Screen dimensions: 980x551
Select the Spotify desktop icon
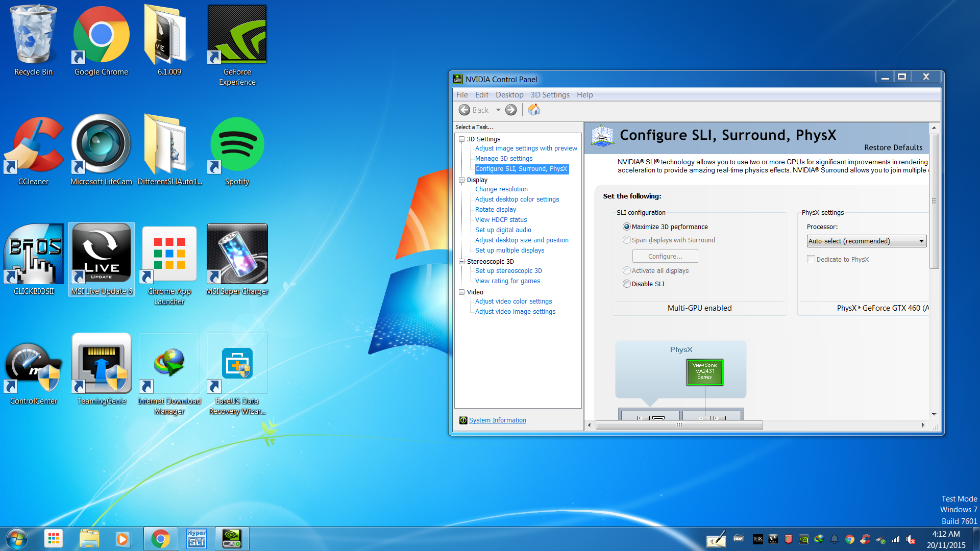[x=237, y=151]
